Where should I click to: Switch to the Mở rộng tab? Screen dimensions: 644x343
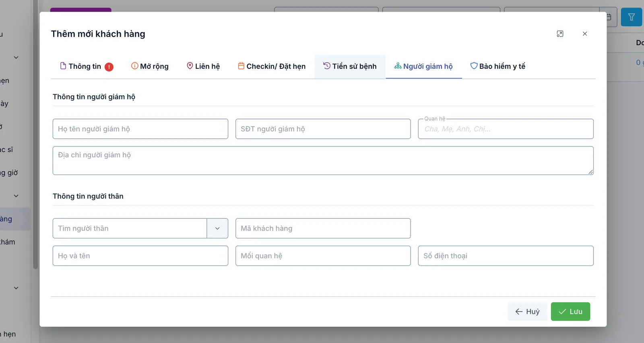(150, 66)
